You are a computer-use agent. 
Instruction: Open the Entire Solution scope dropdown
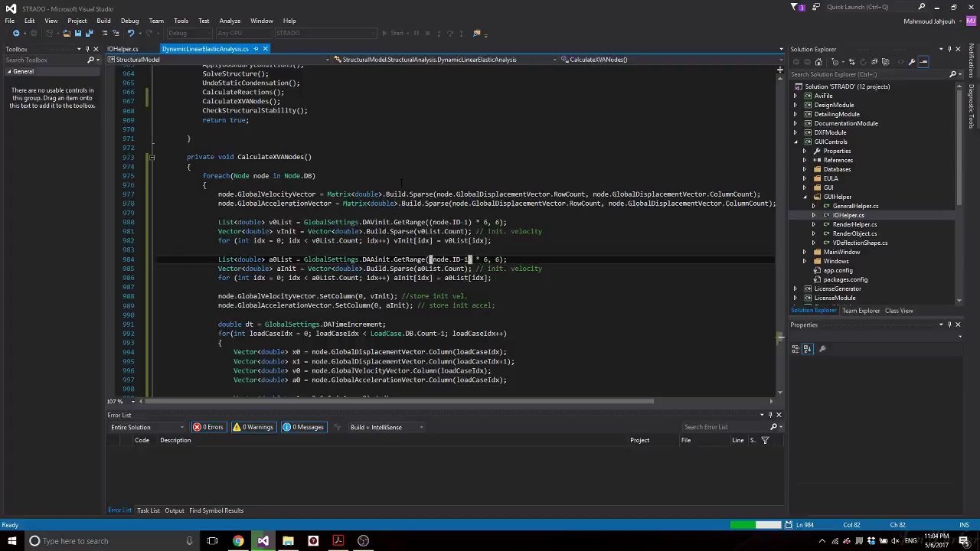(148, 427)
